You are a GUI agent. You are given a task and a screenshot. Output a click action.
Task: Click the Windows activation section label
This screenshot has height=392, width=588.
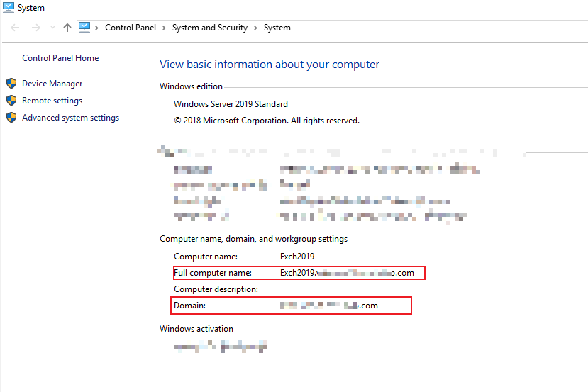pos(196,329)
